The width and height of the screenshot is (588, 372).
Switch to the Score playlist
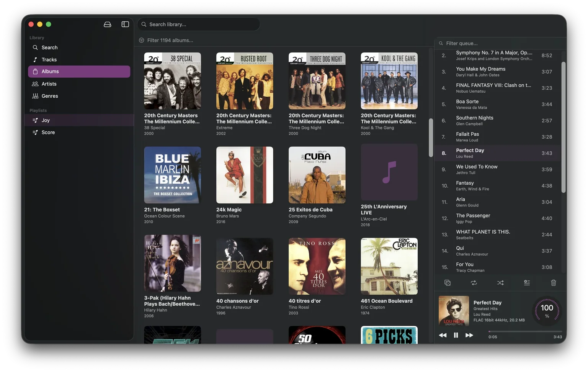[48, 132]
